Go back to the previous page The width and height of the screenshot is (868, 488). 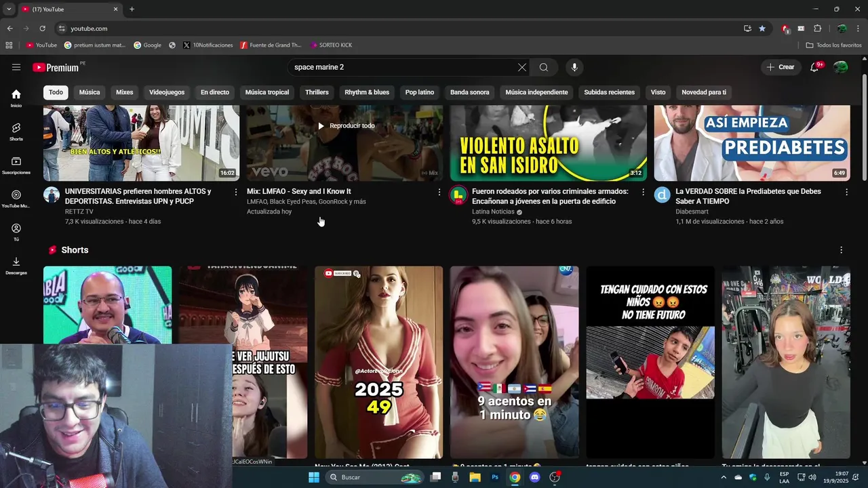click(x=9, y=28)
